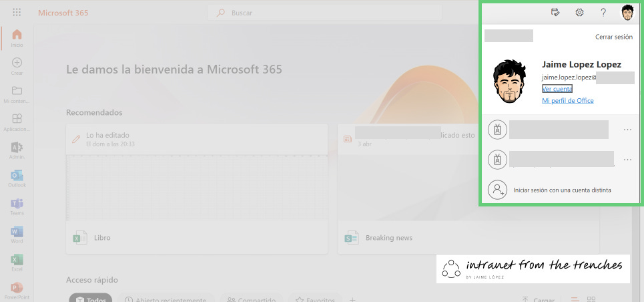Click the Microsoft 365 title link

click(63, 13)
